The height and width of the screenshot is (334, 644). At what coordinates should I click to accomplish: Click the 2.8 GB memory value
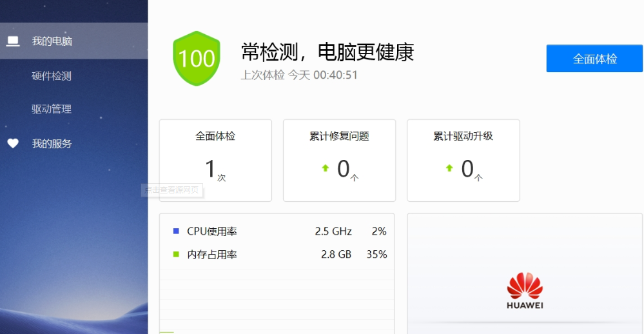pyautogui.click(x=336, y=255)
